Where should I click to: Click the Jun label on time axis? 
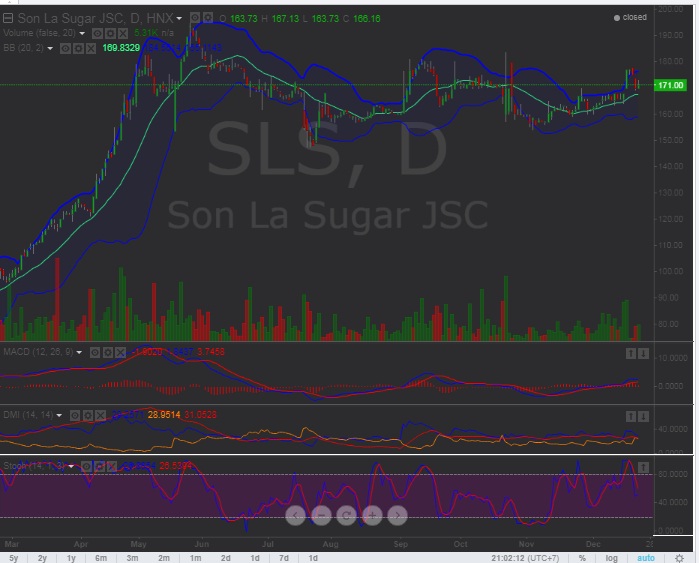(201, 544)
